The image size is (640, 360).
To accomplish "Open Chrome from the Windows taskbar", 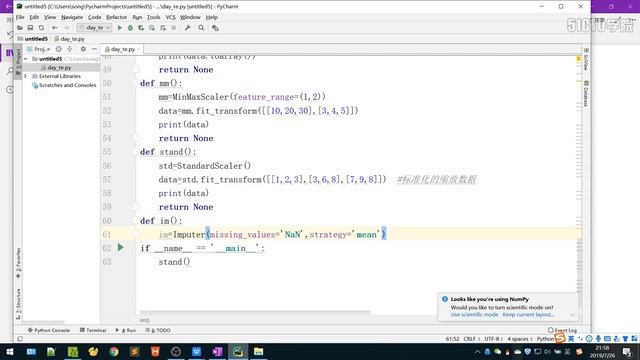I will pos(114,351).
